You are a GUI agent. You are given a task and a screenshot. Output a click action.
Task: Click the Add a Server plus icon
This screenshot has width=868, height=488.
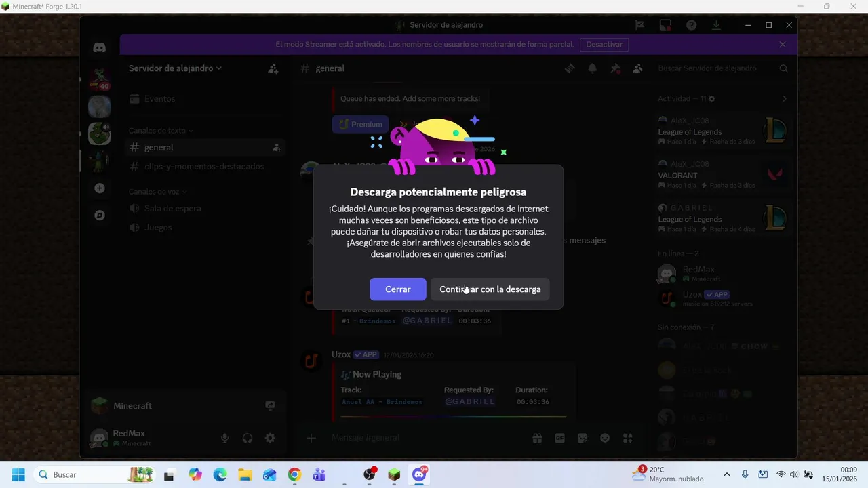(100, 188)
